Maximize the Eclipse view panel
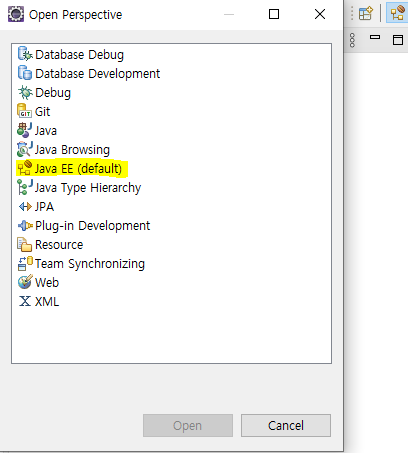The height and width of the screenshot is (453, 408). tap(398, 40)
